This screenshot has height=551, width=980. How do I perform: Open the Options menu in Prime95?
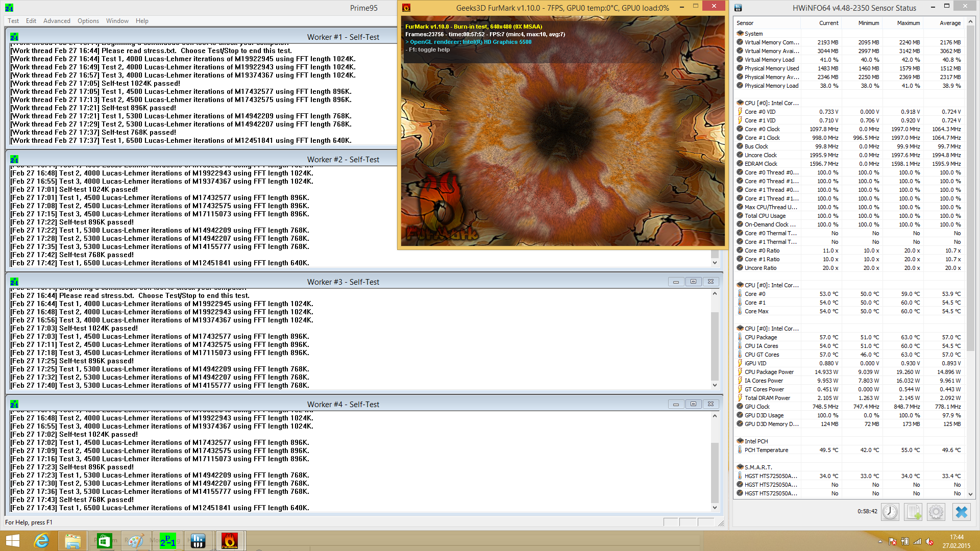[88, 21]
